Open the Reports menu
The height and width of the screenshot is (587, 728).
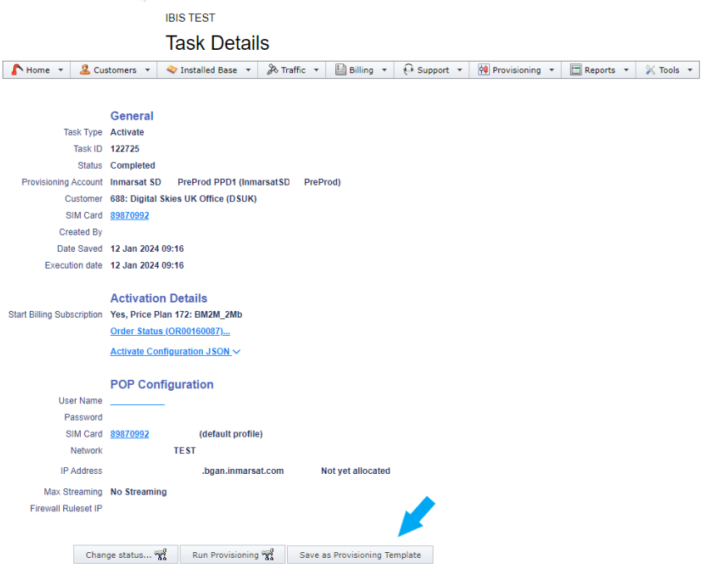[599, 71]
